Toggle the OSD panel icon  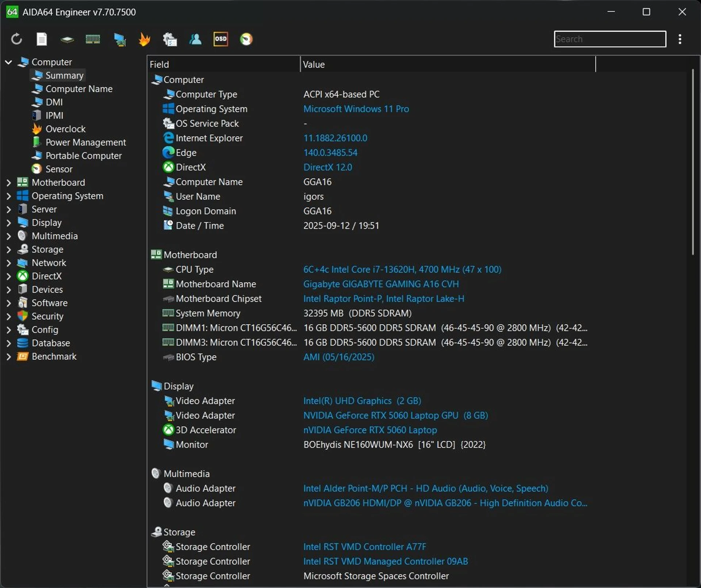pos(221,39)
